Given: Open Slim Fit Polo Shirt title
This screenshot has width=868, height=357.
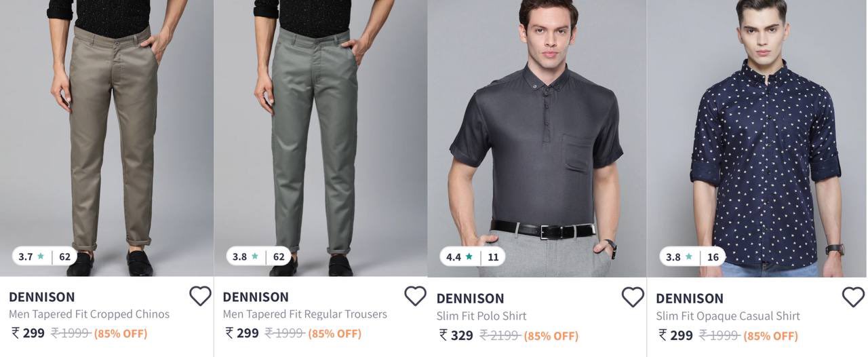Looking at the screenshot, I should click(481, 316).
